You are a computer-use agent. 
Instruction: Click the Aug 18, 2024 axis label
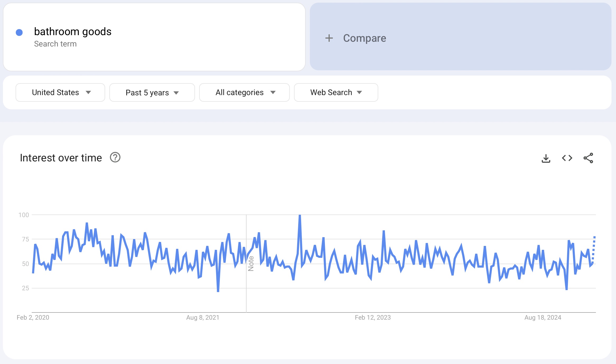coord(543,318)
